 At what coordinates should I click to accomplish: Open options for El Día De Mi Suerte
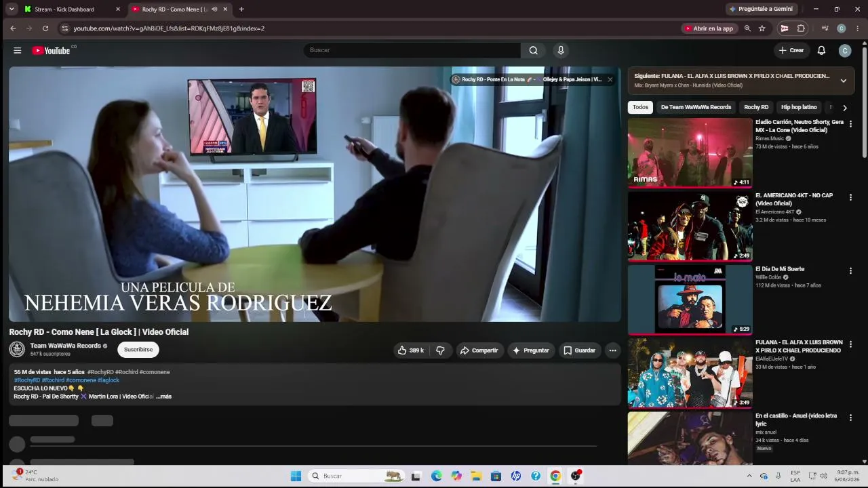pyautogui.click(x=850, y=270)
